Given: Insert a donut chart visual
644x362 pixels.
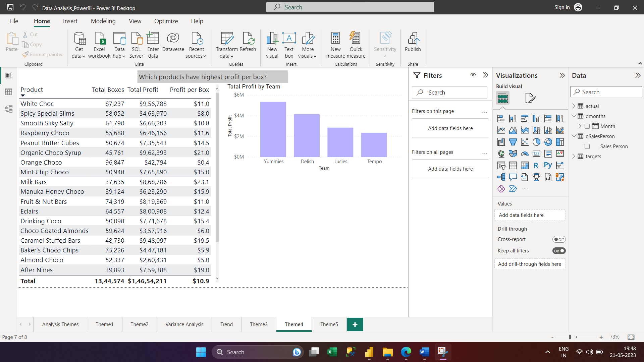Looking at the screenshot, I should 548,142.
